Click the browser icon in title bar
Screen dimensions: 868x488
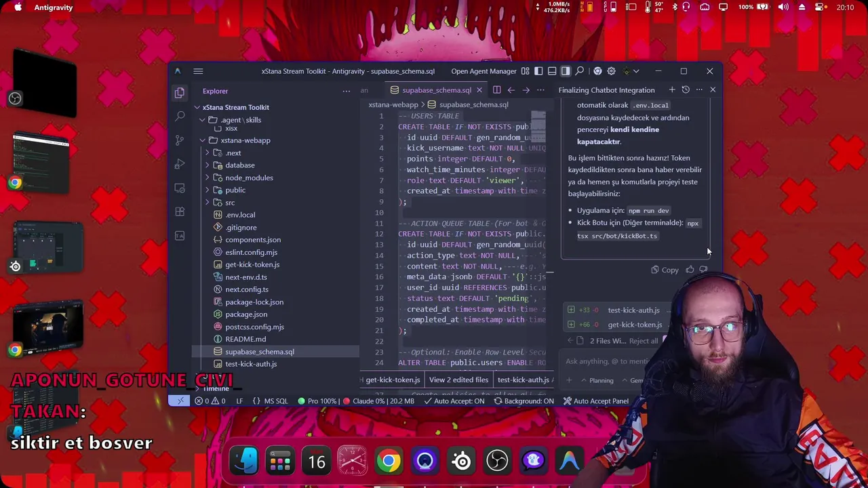point(597,71)
